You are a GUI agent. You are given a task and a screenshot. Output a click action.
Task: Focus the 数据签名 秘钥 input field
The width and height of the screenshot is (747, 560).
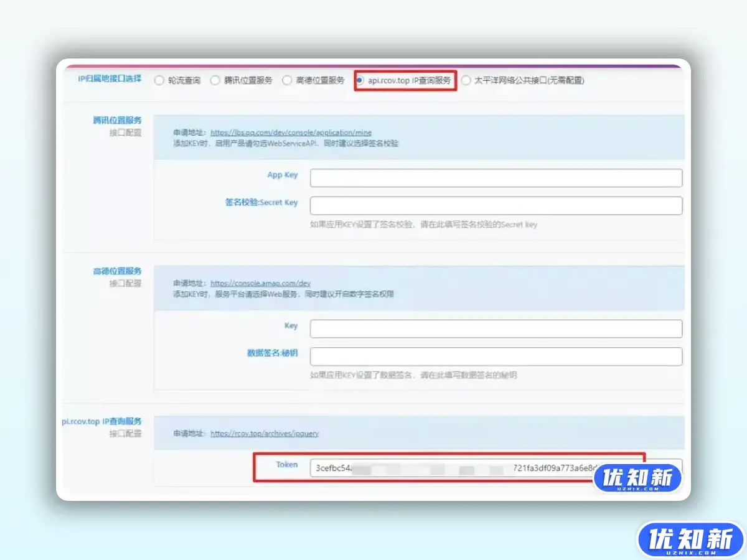pyautogui.click(x=496, y=357)
